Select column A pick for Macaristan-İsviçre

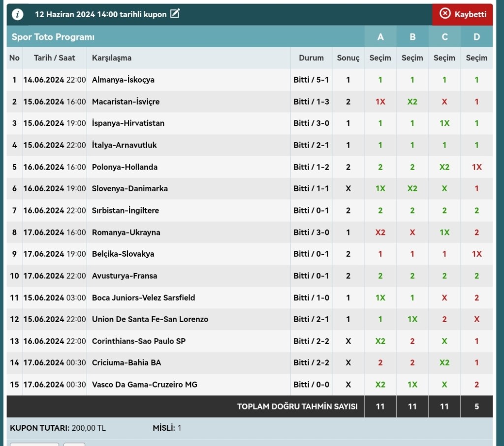380,102
